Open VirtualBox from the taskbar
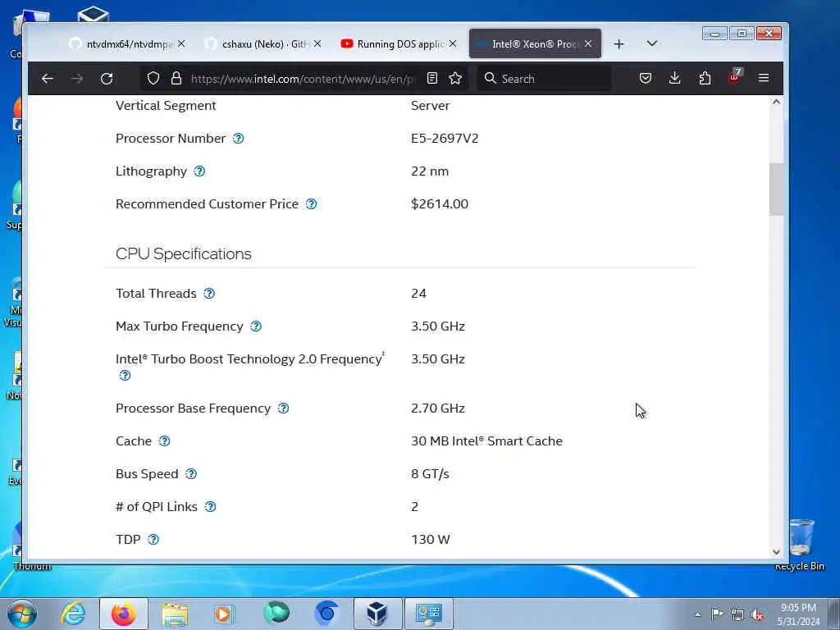This screenshot has width=840, height=630. click(x=377, y=614)
